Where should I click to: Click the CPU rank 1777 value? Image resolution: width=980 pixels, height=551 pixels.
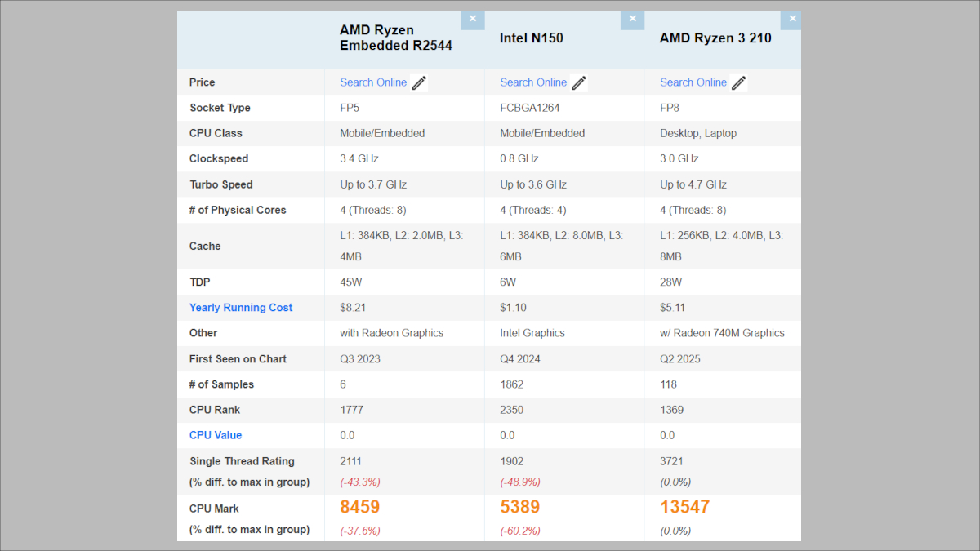(x=352, y=410)
